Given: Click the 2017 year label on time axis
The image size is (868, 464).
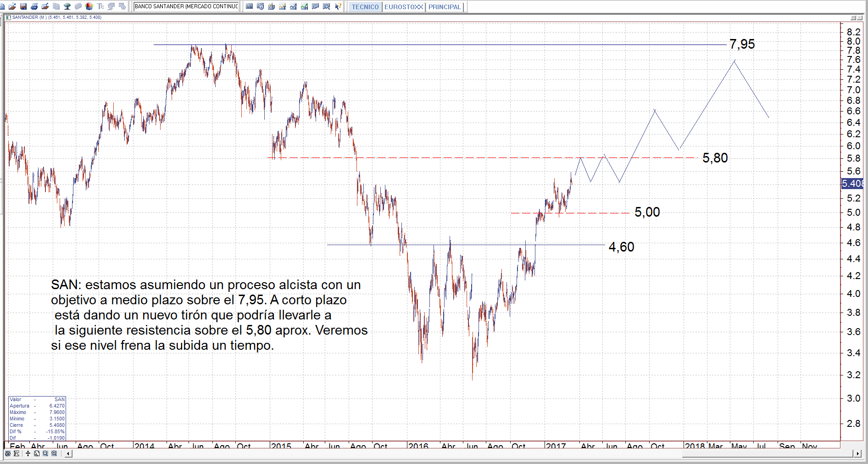Looking at the screenshot, I should point(556,446).
